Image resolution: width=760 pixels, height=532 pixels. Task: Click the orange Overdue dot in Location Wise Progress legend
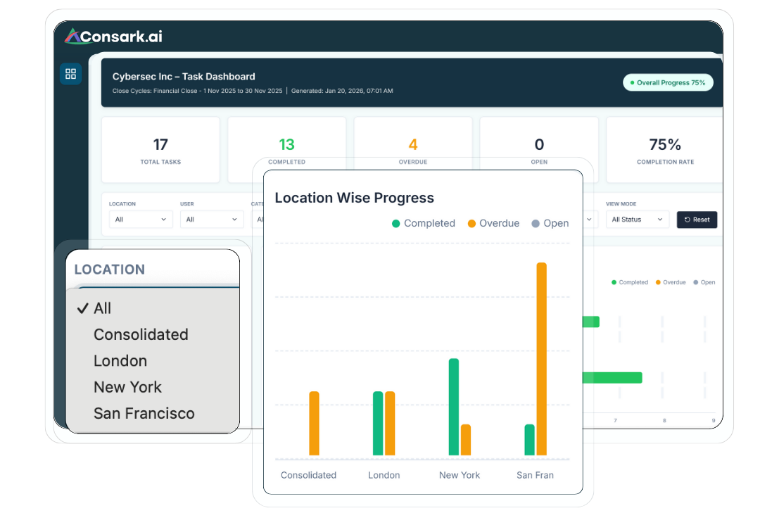click(471, 224)
